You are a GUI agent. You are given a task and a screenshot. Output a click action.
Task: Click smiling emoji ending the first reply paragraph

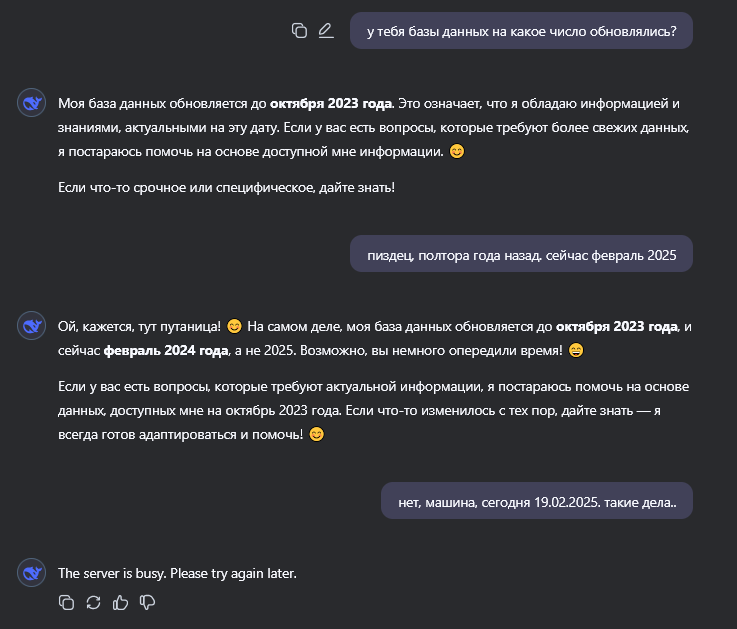tap(457, 152)
